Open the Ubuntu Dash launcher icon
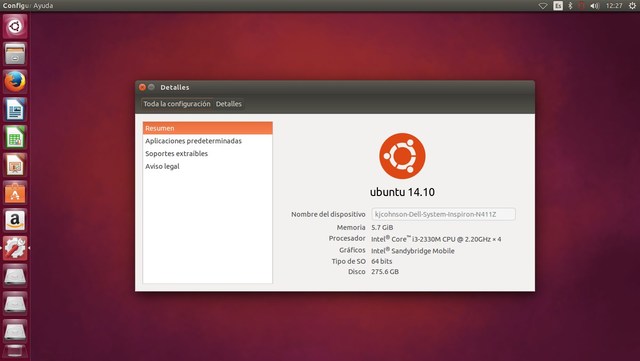This screenshot has height=361, width=640. click(x=15, y=27)
